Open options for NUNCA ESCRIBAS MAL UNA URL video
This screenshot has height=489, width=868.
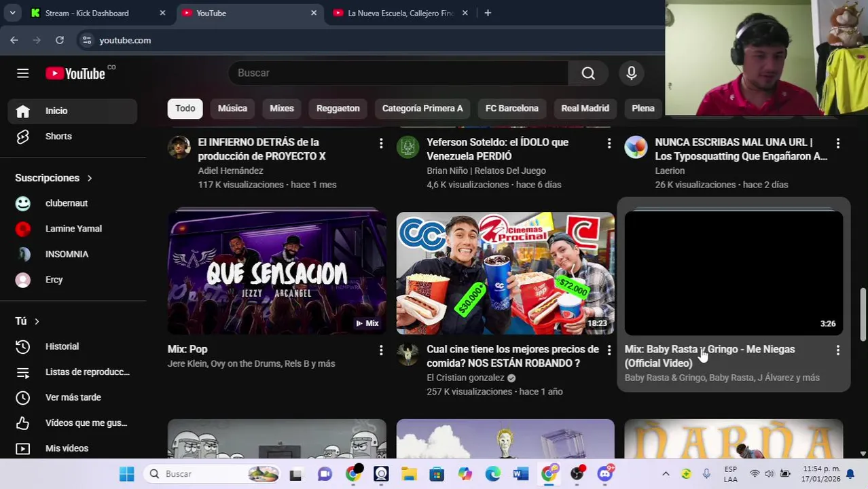click(x=837, y=143)
